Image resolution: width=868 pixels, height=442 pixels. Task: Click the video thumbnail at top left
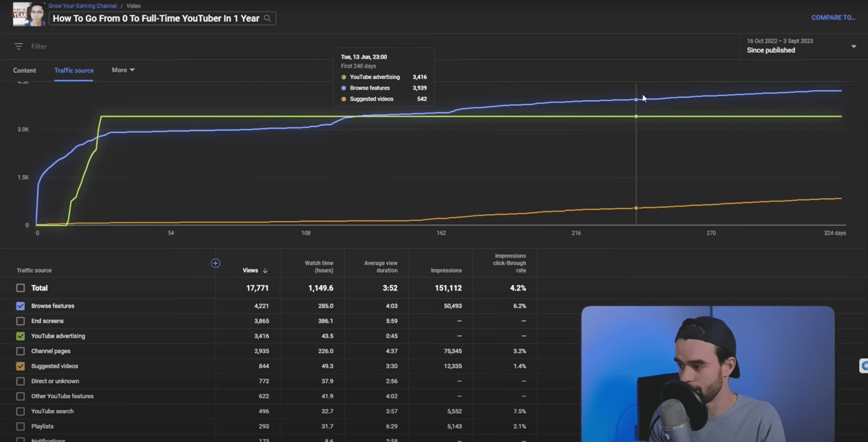29,14
